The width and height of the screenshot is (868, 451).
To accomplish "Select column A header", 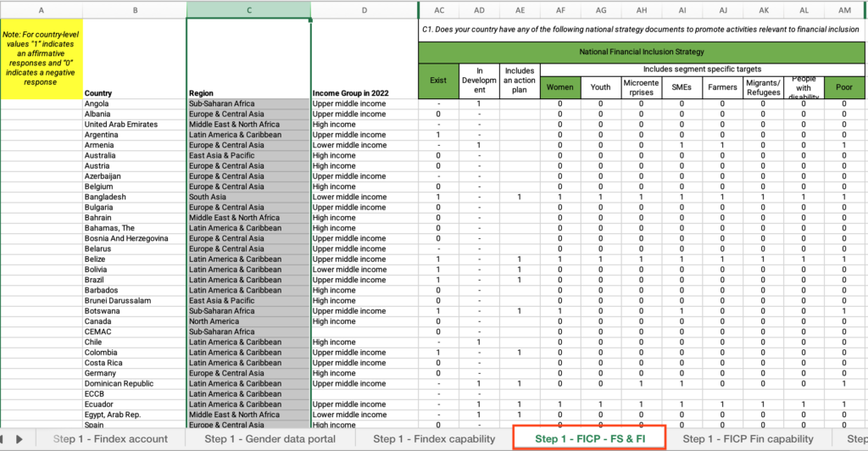I will click(x=41, y=10).
